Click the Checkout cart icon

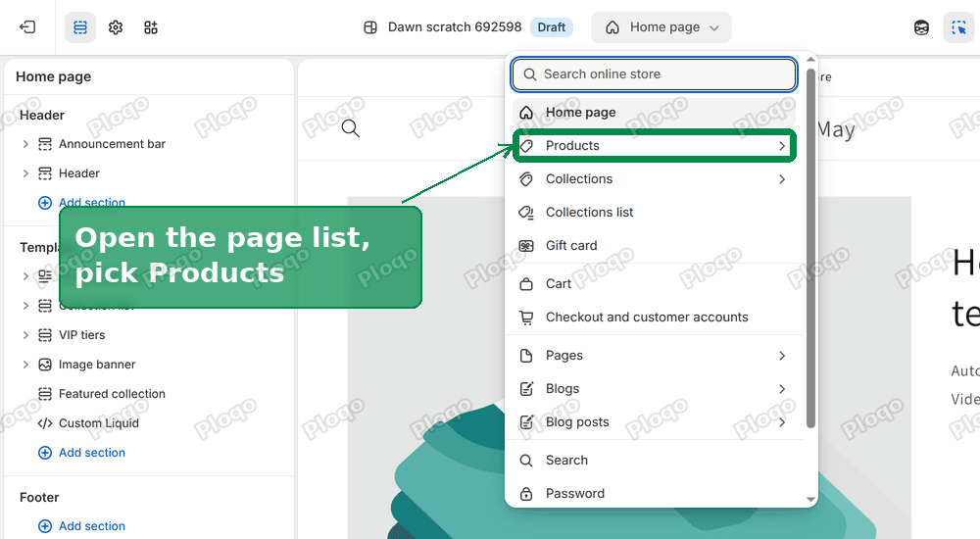tap(527, 318)
